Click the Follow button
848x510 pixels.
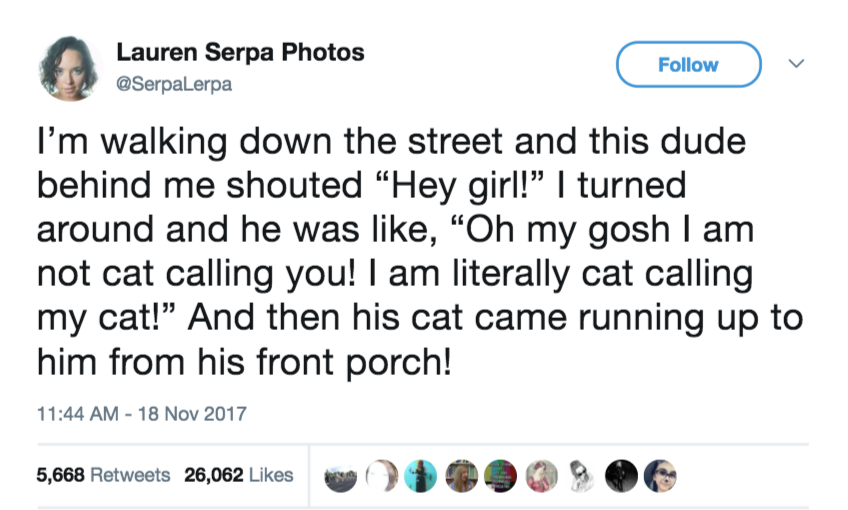point(688,65)
